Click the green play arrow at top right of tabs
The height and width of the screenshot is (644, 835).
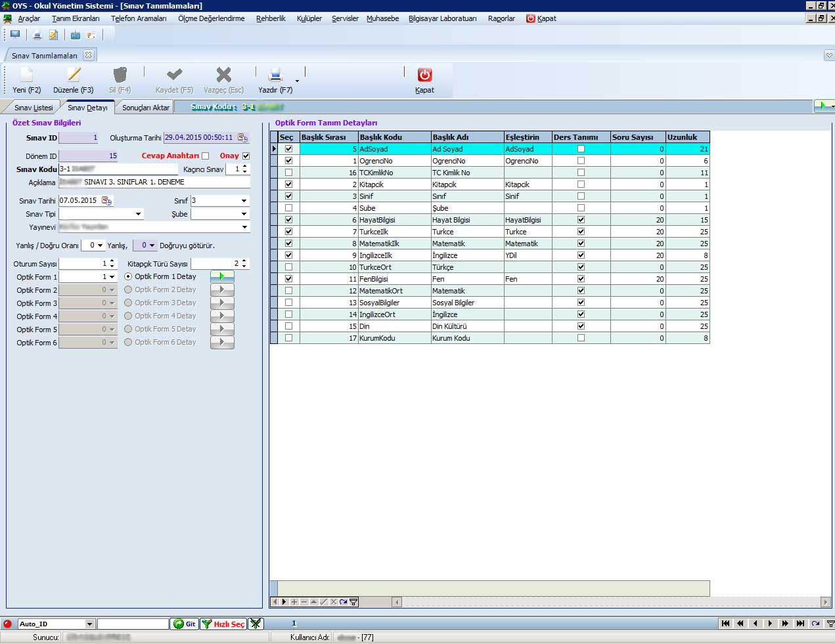click(x=821, y=106)
